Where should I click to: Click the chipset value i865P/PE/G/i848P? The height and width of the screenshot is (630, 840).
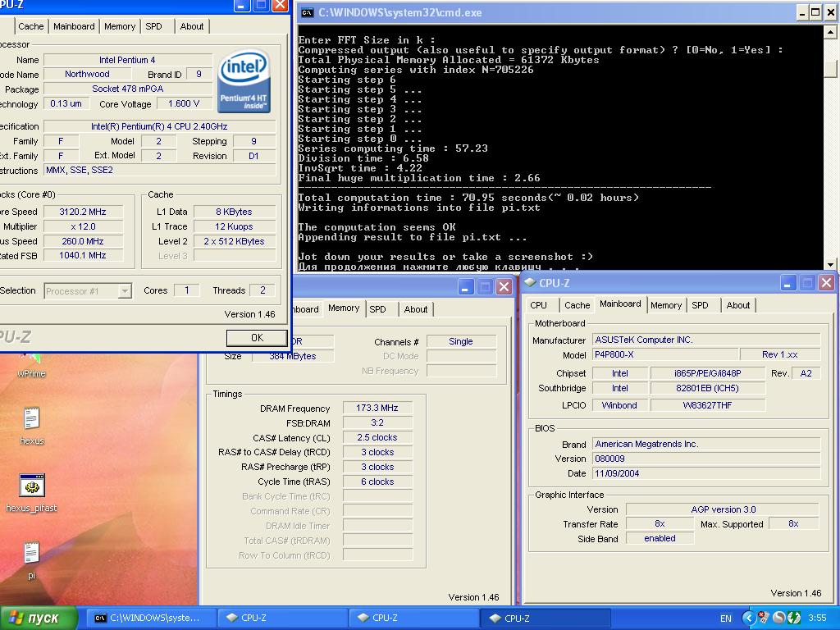pyautogui.click(x=708, y=373)
